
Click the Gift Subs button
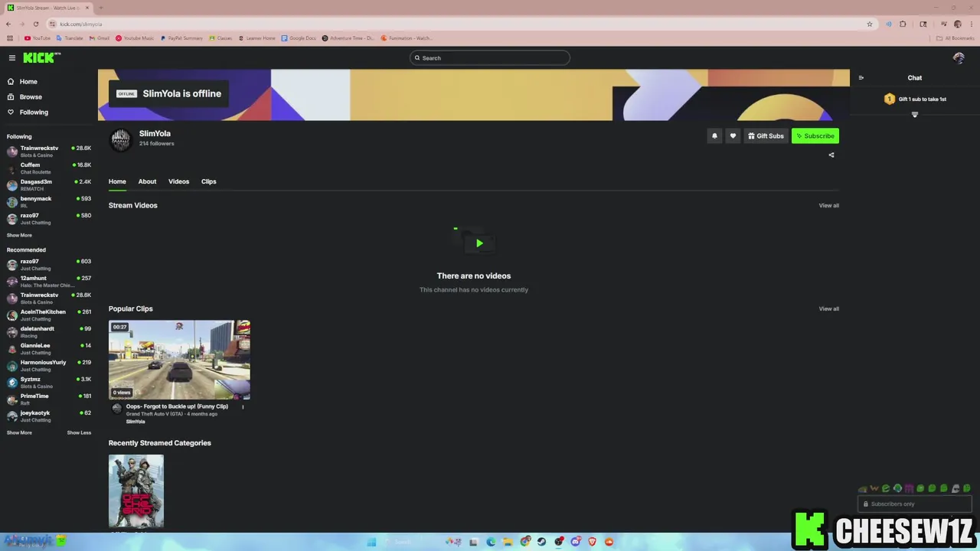point(766,136)
